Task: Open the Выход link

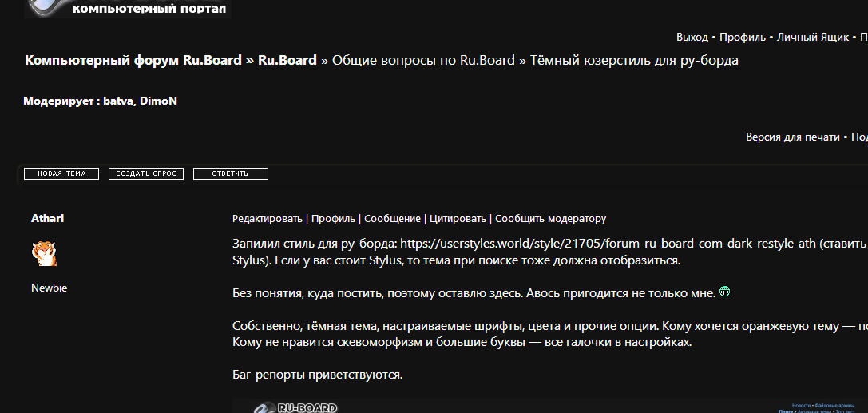Action: click(x=692, y=37)
